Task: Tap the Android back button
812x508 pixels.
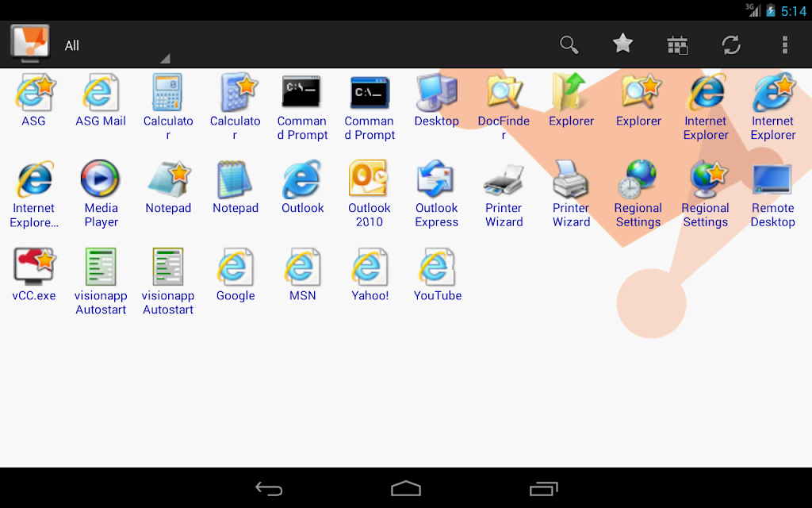Action: coord(269,489)
